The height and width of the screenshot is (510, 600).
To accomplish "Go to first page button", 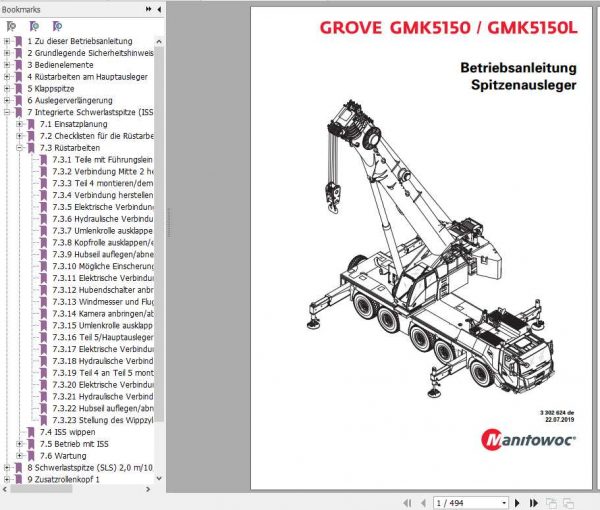I will pyautogui.click(x=408, y=503).
